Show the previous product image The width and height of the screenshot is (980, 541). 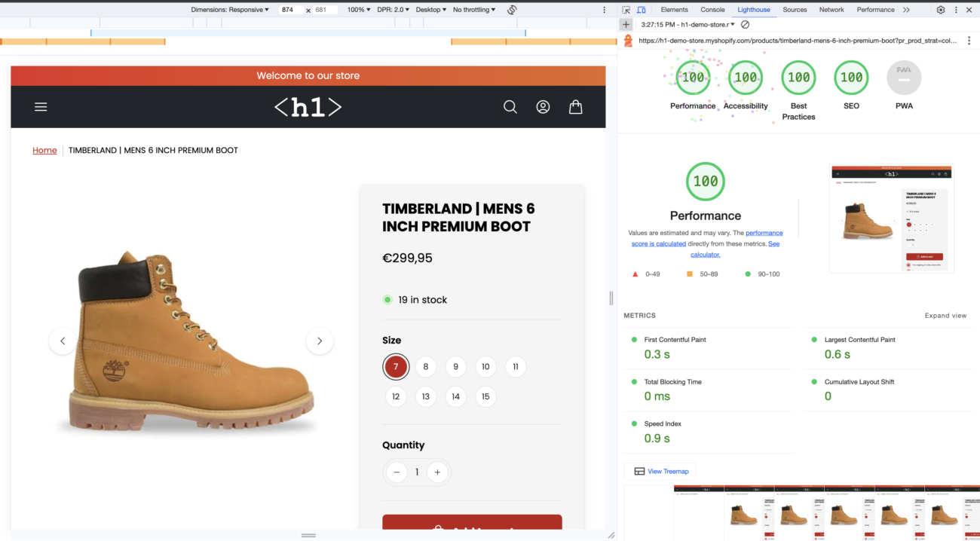point(63,341)
